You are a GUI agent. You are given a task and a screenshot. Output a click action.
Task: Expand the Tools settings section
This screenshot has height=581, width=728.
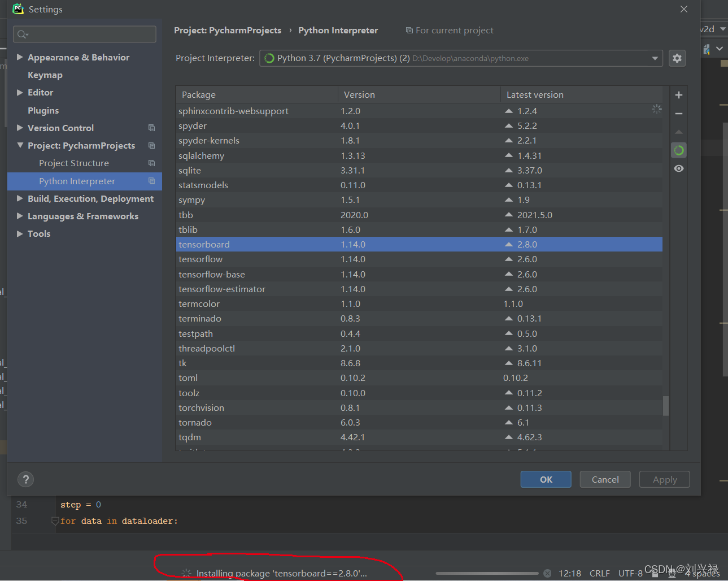20,233
